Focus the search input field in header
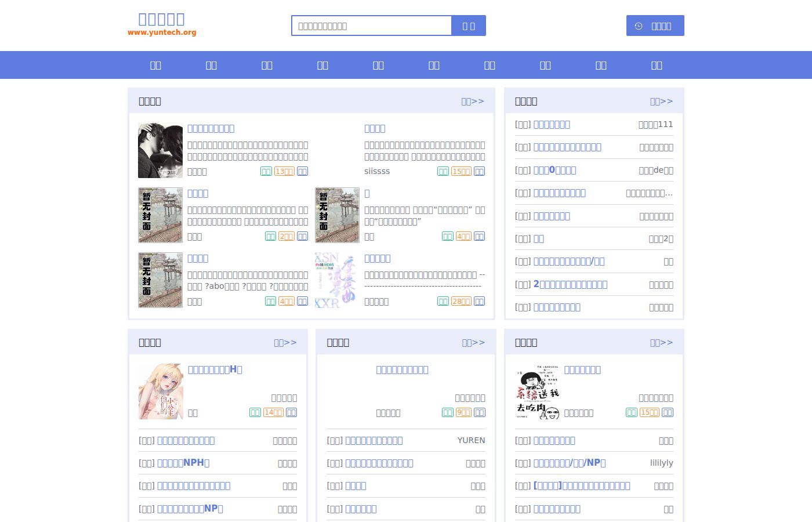This screenshot has height=522, width=812. 371,26
